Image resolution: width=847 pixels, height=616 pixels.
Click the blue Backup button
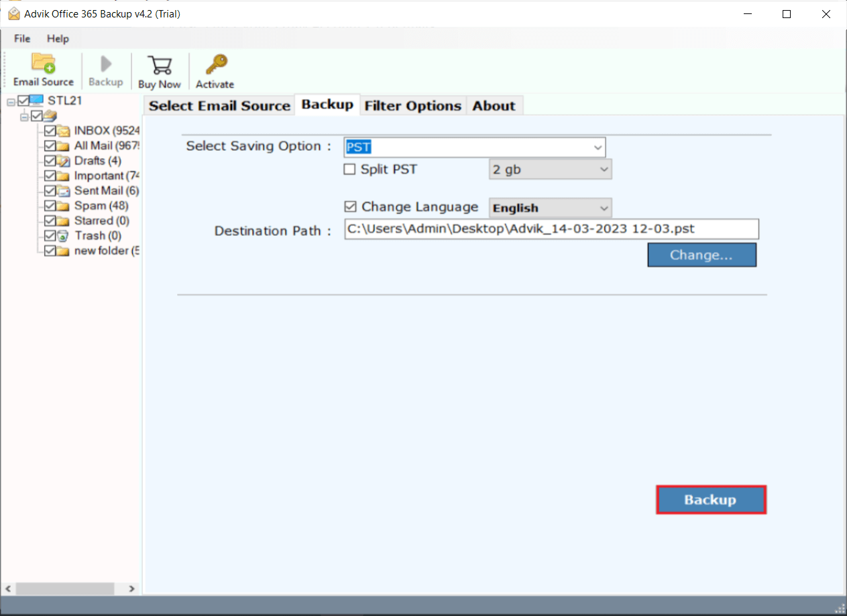point(711,500)
